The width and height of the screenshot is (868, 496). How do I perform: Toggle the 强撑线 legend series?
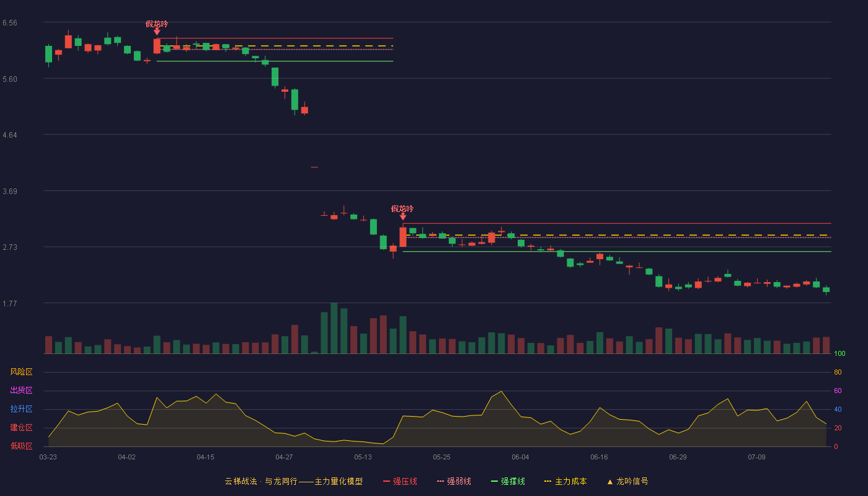coord(508,481)
